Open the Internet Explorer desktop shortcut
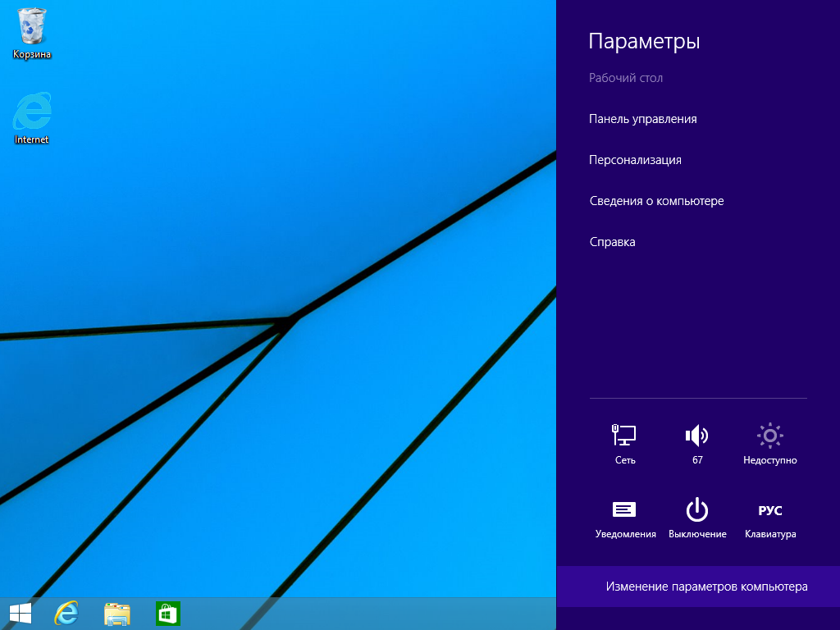The height and width of the screenshot is (630, 840). pyautogui.click(x=32, y=117)
